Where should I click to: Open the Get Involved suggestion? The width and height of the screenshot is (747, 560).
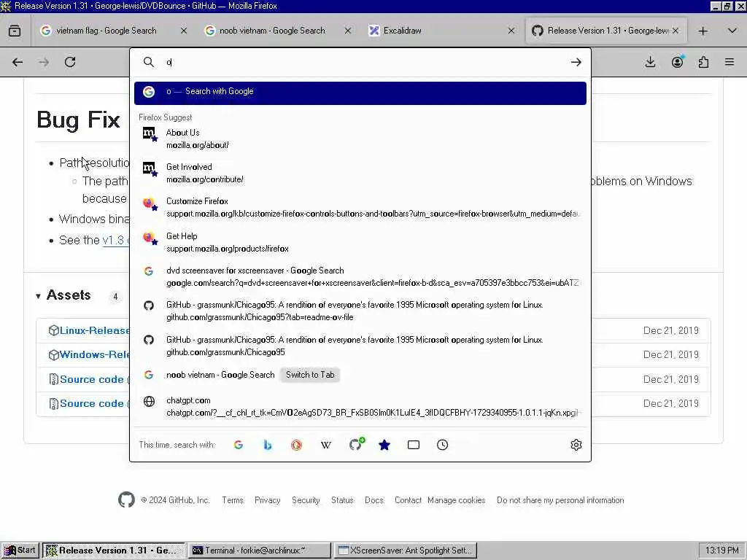pyautogui.click(x=360, y=173)
